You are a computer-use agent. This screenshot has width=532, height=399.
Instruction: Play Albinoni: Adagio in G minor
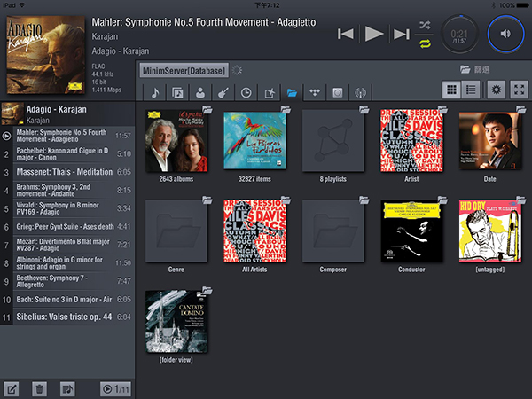coord(67,263)
